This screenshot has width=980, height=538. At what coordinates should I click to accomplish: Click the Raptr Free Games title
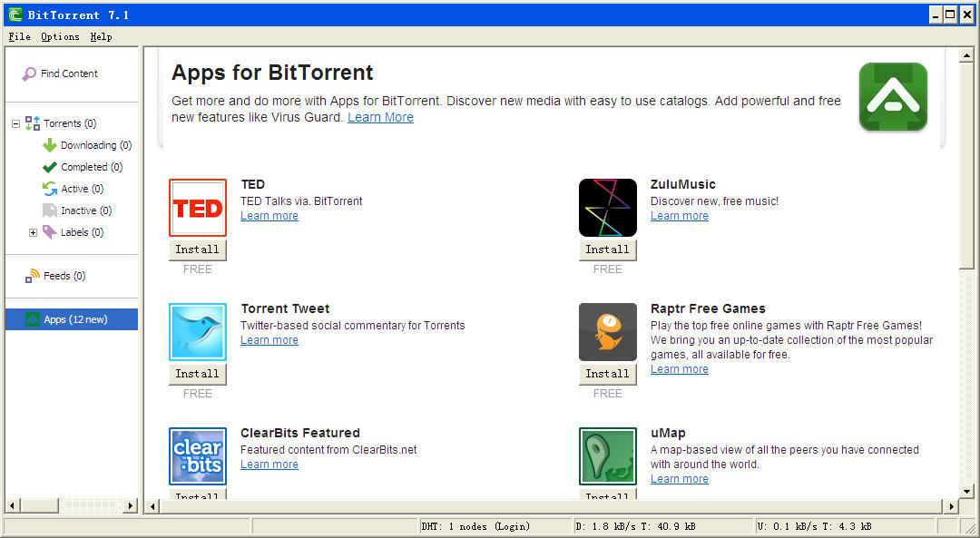708,308
